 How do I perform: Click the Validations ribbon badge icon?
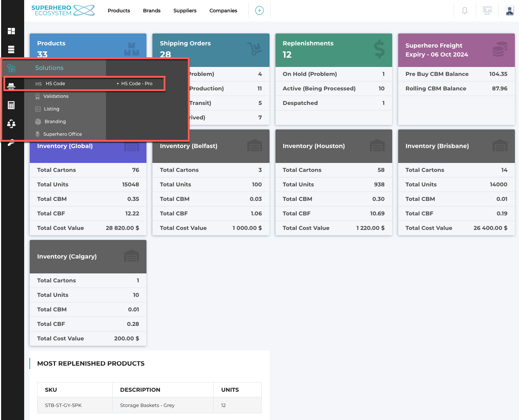pos(38,96)
